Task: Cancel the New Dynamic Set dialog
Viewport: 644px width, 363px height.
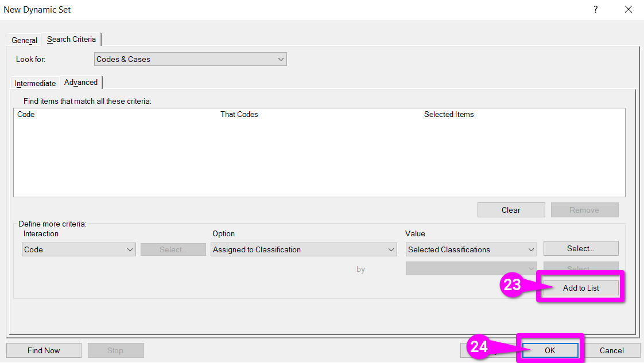Action: 612,350
